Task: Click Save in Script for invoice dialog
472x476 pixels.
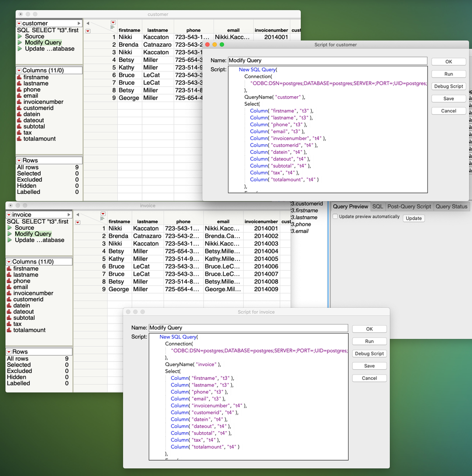Action: point(369,366)
